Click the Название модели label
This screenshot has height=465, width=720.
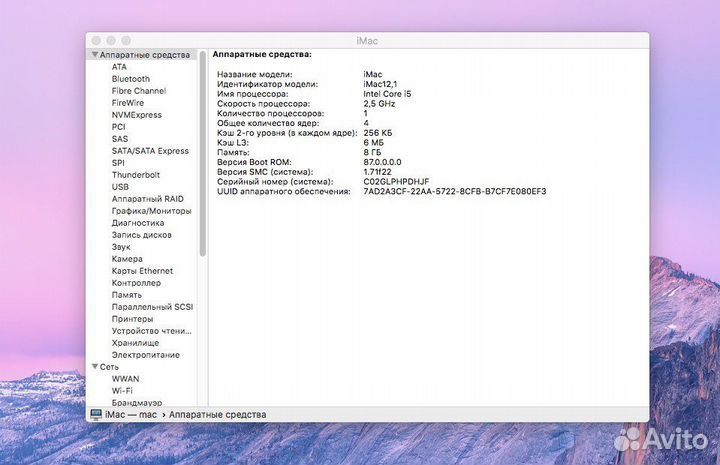[254, 74]
